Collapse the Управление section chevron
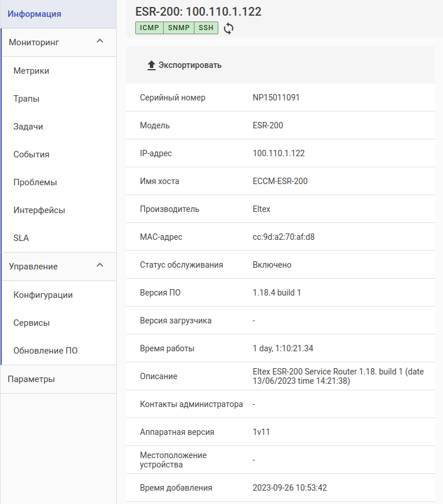 coord(100,266)
